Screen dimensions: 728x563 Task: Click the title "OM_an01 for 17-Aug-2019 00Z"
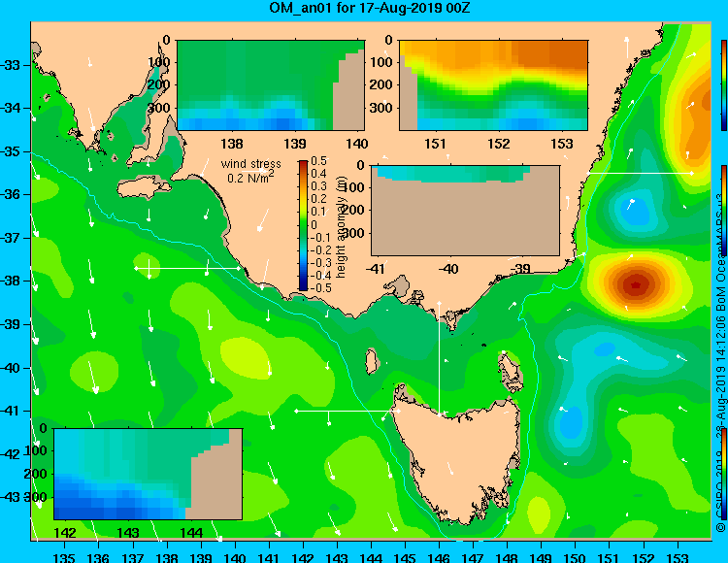pyautogui.click(x=369, y=8)
